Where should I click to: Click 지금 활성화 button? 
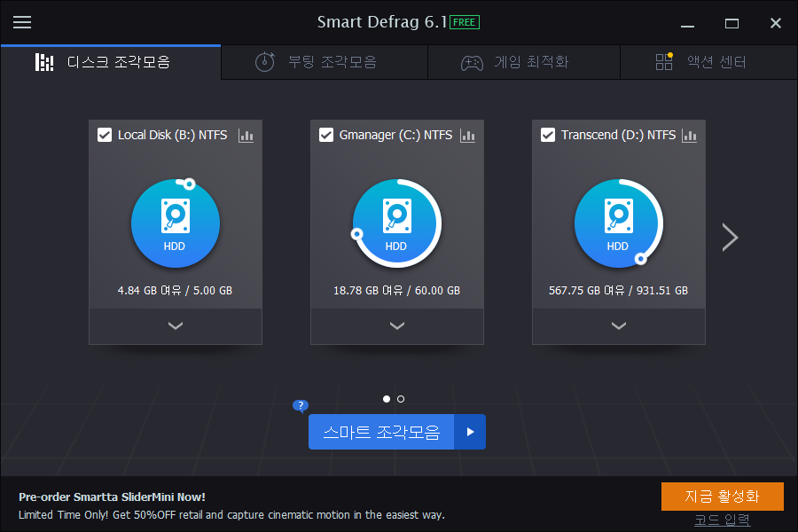click(722, 497)
